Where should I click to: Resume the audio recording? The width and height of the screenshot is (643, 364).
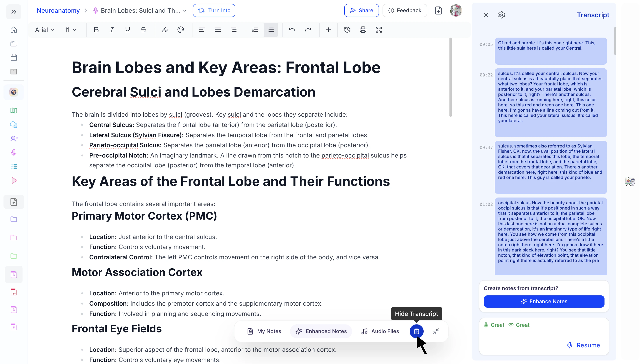click(x=583, y=345)
